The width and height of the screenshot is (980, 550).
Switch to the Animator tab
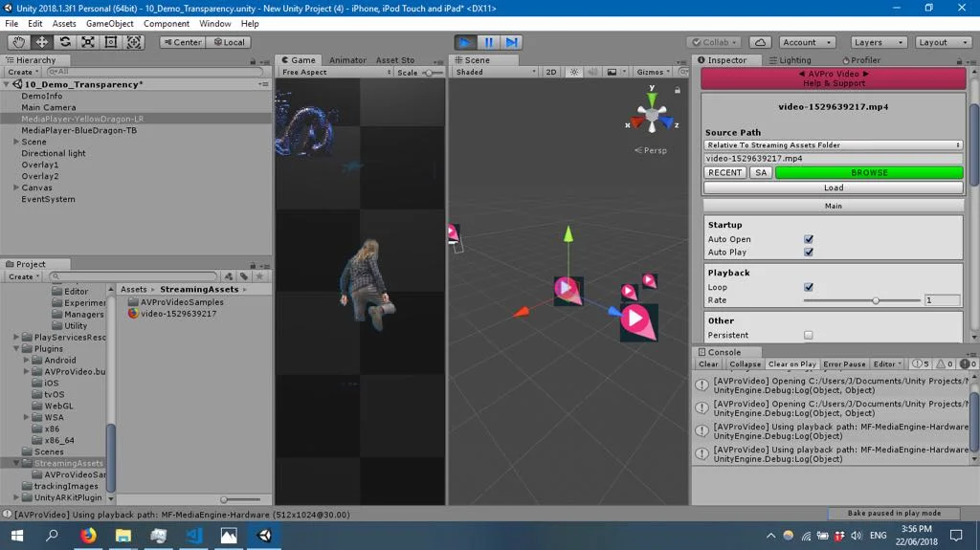pos(347,60)
